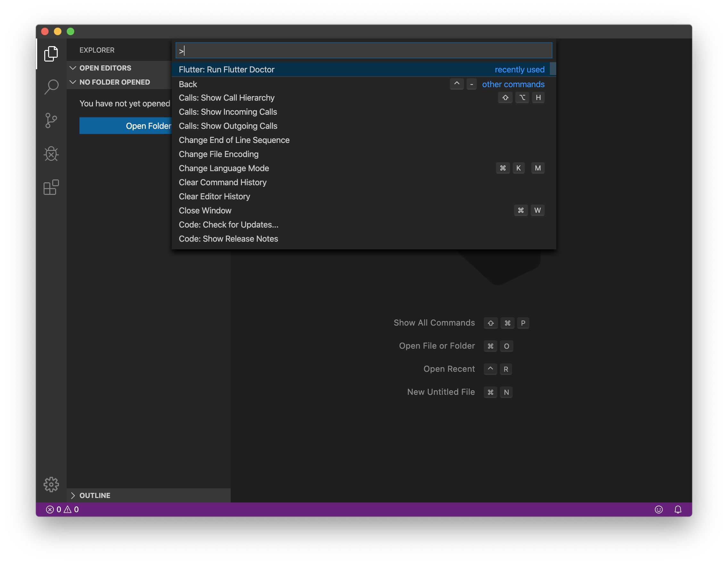Open the Extensions view icon

51,187
